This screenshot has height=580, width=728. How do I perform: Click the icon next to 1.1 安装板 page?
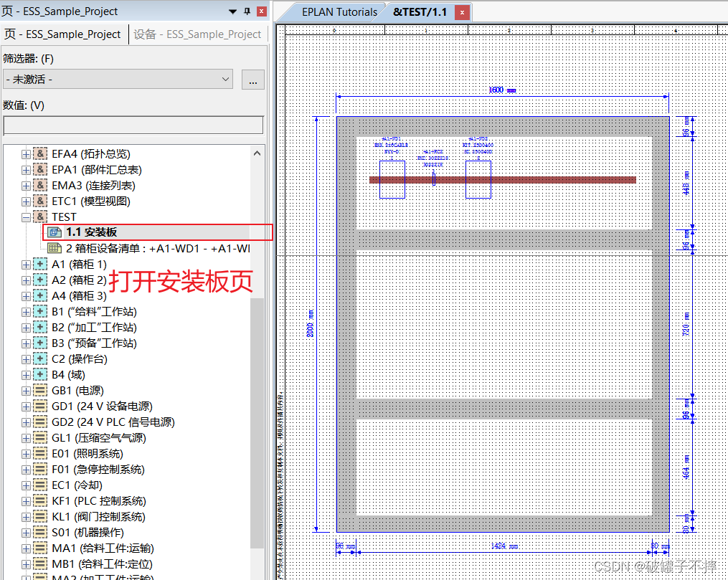click(54, 232)
